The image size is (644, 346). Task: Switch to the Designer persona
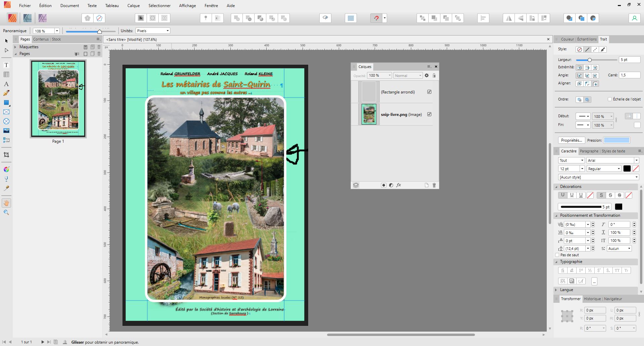pyautogui.click(x=28, y=18)
